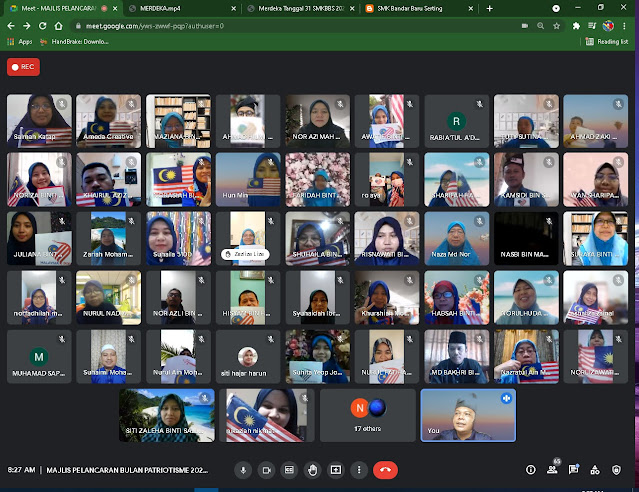639x492 pixels.
Task: Go forward in browser history
Action: tap(27, 26)
